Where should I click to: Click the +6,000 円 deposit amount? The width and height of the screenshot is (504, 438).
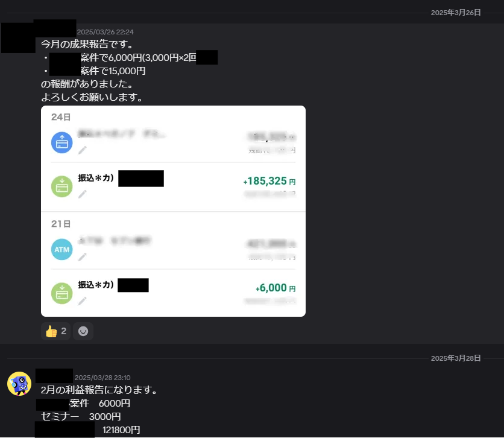tap(276, 288)
